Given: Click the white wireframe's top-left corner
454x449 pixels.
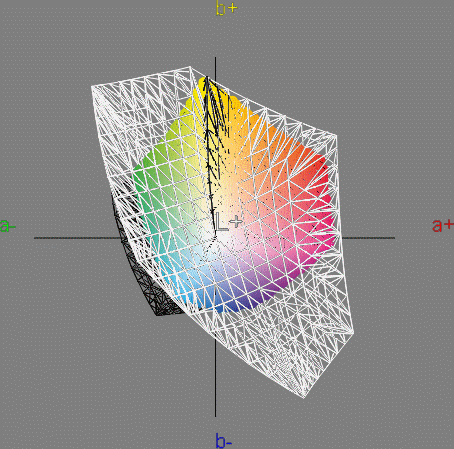Looking at the screenshot, I should [92, 87].
